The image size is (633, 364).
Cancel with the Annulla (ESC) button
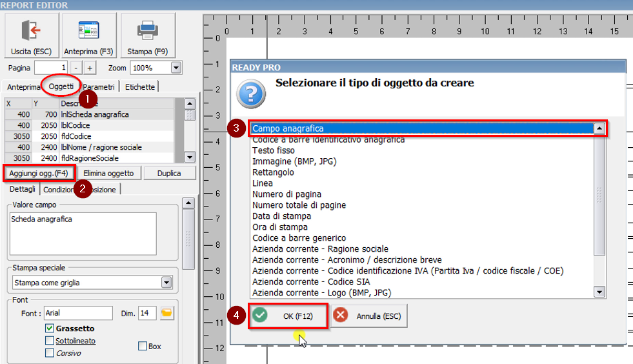(x=369, y=316)
